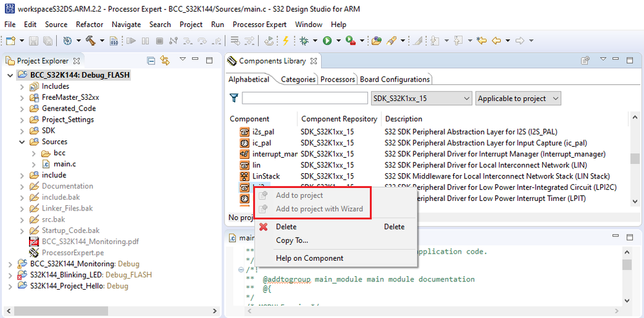Collapse All in Project Explorer

tap(151, 61)
